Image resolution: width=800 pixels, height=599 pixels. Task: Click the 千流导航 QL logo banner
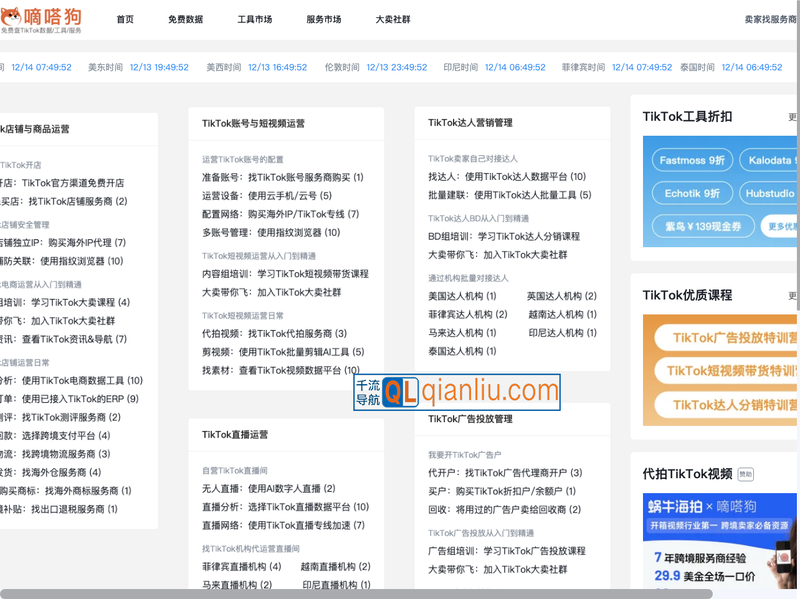pos(457,392)
